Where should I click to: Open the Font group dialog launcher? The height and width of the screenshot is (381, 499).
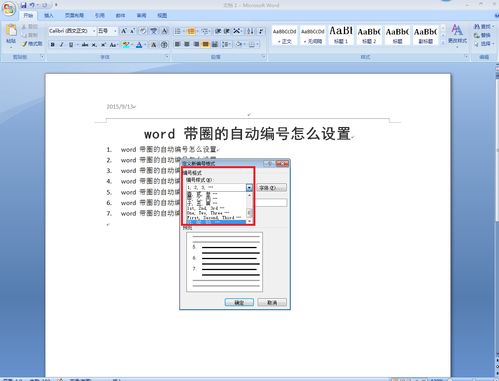[x=167, y=57]
